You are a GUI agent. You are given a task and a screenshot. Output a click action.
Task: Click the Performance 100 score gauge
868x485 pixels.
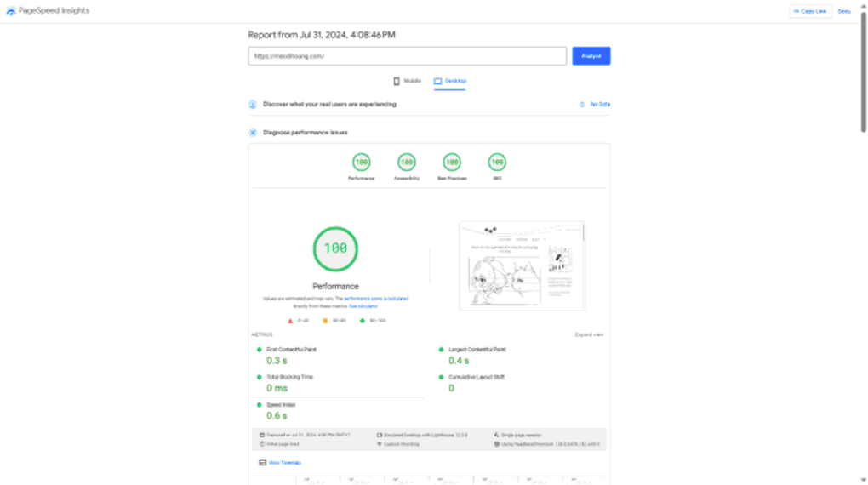361,162
